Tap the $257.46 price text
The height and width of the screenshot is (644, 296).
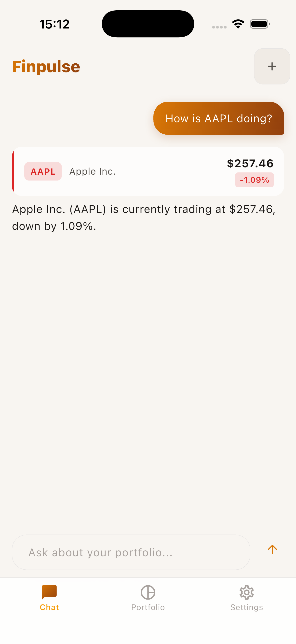[250, 163]
